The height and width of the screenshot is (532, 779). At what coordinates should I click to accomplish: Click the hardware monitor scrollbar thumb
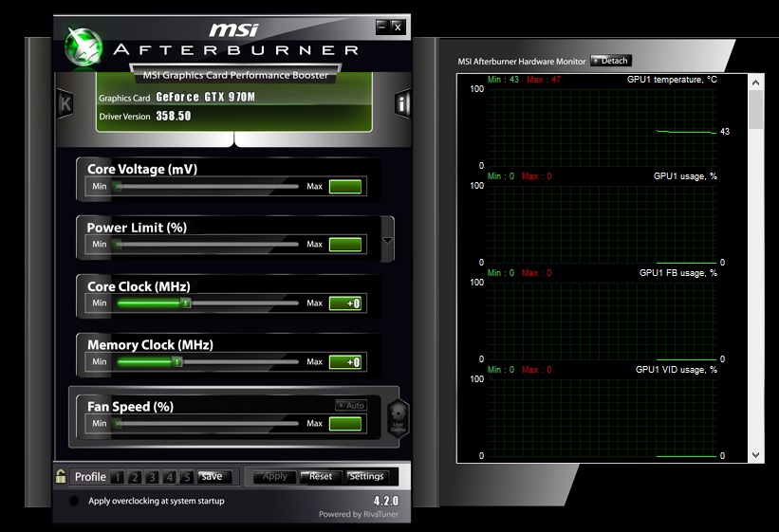[x=755, y=109]
